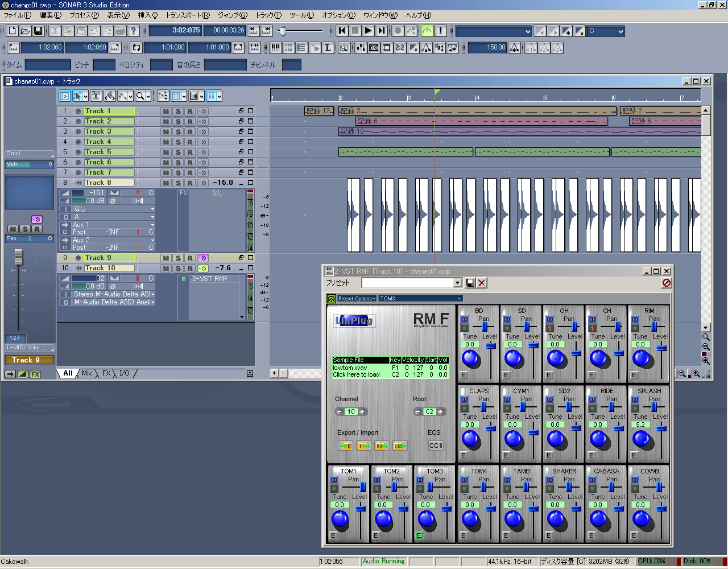Open Track 10 output M-Audio Delta ASIO dropdown

pyautogui.click(x=107, y=302)
